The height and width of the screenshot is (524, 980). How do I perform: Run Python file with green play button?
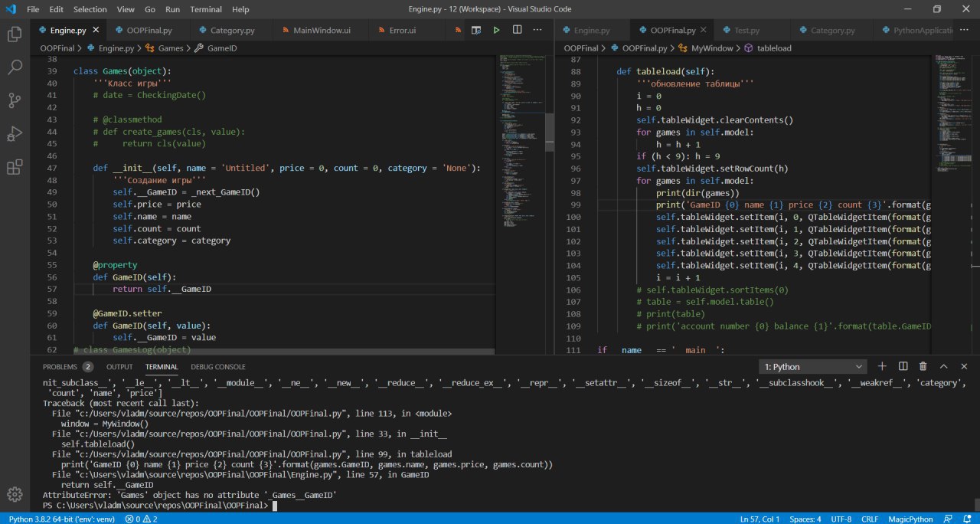click(x=496, y=30)
